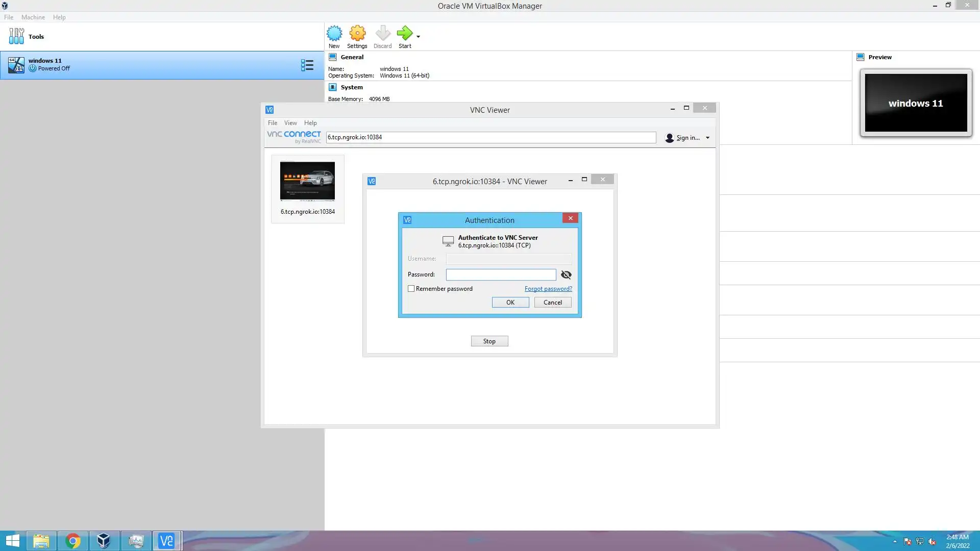Open File Explorer from taskbar

(x=41, y=541)
